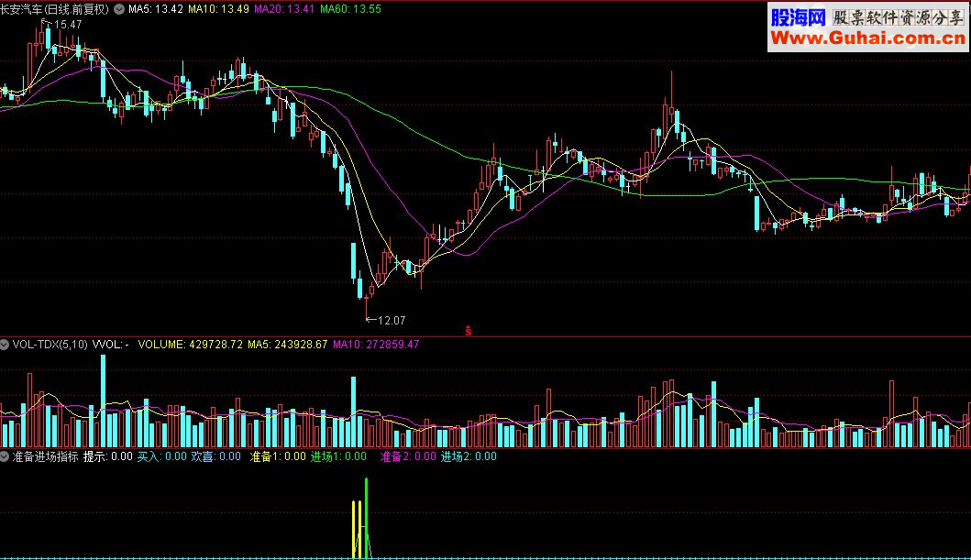Select the MA10: 13.49 label in price chart
The width and height of the screenshot is (971, 560).
click(x=218, y=9)
